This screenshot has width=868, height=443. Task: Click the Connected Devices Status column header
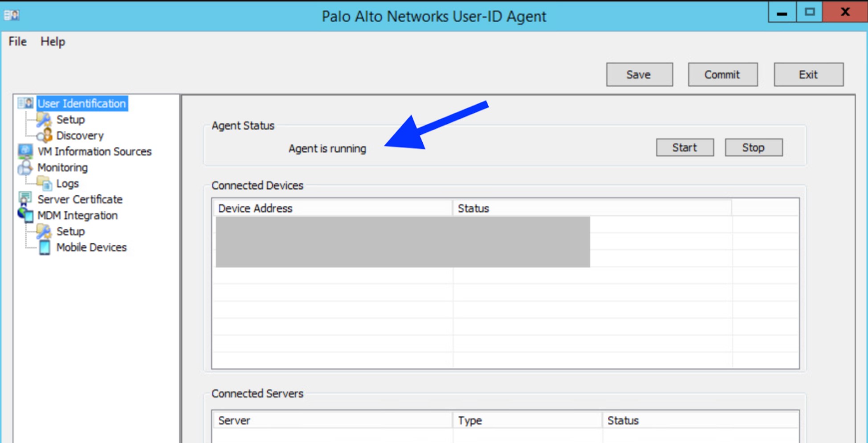pos(592,208)
